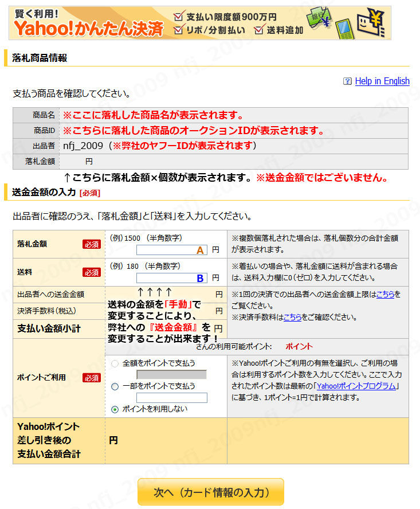Click the Yahoo!かんたん決済 banner
Image resolution: width=420 pixels, height=509 pixels.
point(200,23)
